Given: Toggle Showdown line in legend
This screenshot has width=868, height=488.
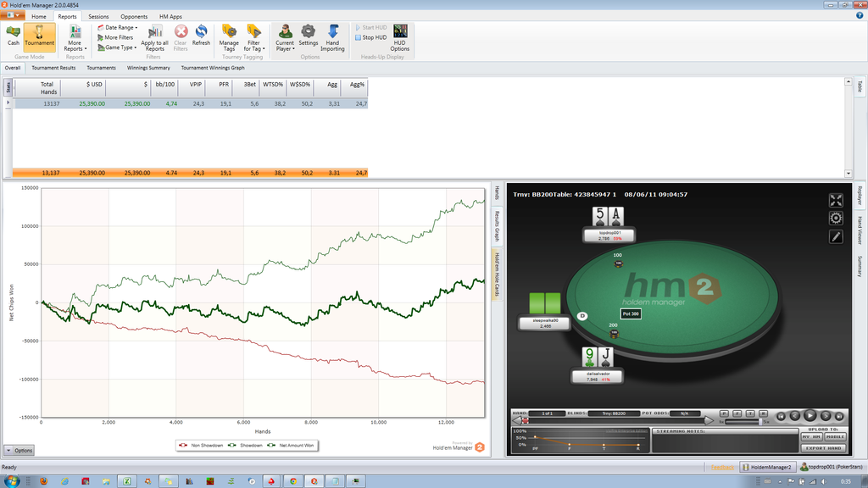Looking at the screenshot, I should 245,446.
